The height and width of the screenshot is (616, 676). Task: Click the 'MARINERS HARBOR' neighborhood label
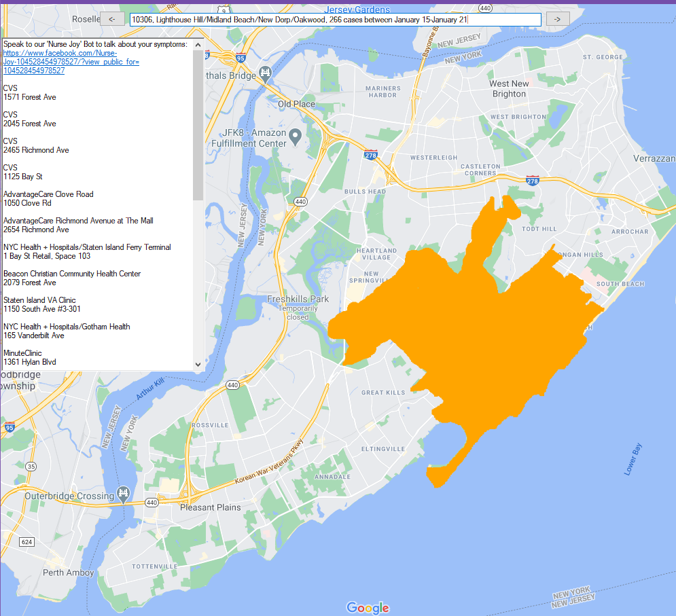[383, 92]
